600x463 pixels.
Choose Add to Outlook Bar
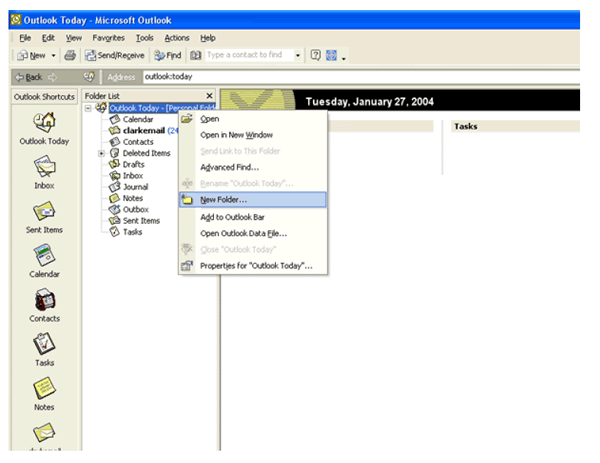tap(253, 217)
